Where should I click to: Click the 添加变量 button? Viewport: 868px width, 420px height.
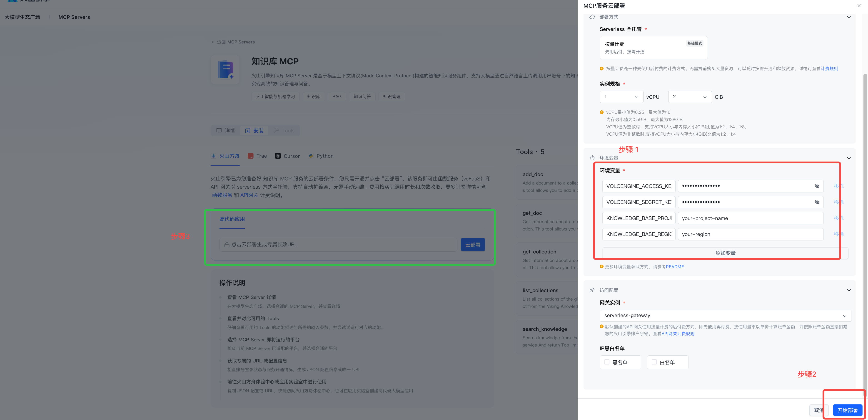tap(725, 253)
